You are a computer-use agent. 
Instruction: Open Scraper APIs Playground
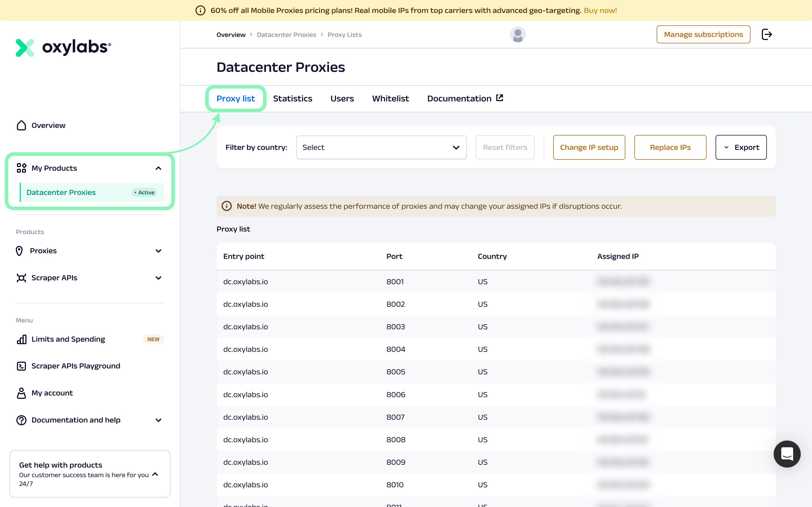coord(76,366)
